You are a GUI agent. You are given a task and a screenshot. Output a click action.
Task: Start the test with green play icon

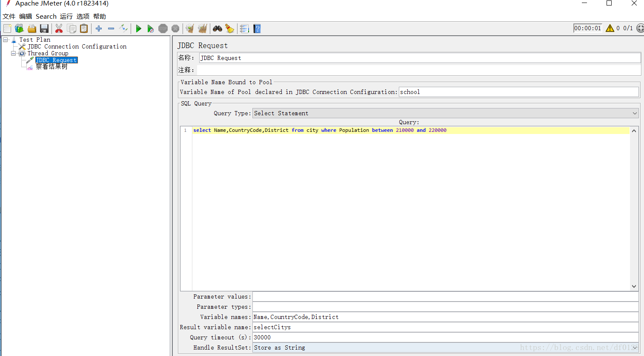[138, 28]
